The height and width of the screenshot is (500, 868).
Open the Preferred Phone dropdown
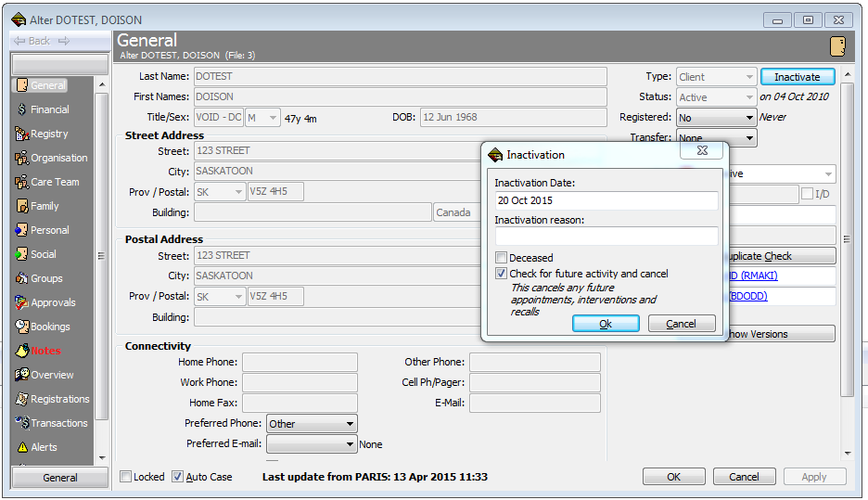(312, 424)
